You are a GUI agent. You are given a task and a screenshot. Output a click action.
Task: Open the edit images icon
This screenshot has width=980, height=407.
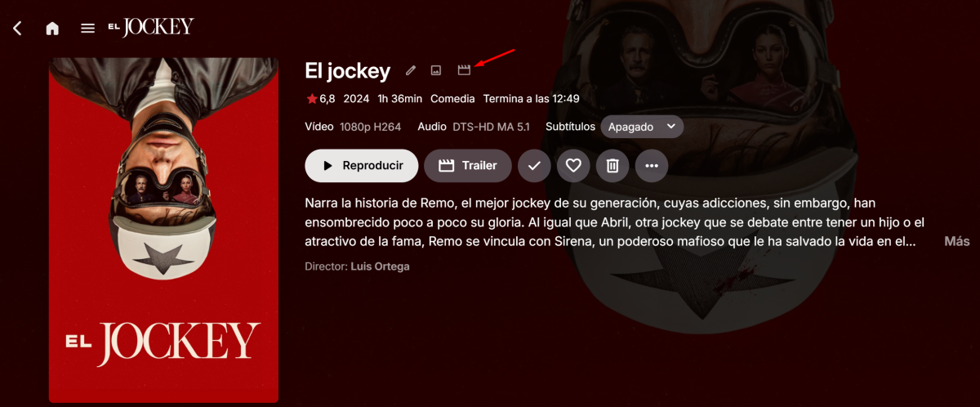(436, 70)
